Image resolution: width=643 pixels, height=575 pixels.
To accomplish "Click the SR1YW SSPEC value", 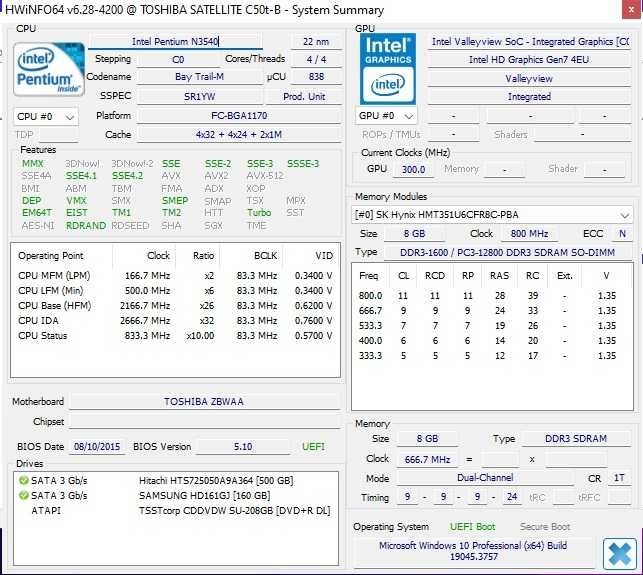I will (199, 97).
